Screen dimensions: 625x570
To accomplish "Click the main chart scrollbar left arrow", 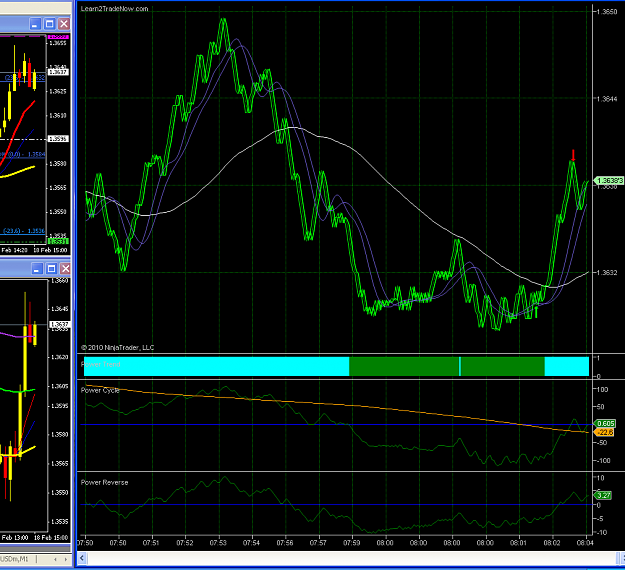I will [82, 558].
